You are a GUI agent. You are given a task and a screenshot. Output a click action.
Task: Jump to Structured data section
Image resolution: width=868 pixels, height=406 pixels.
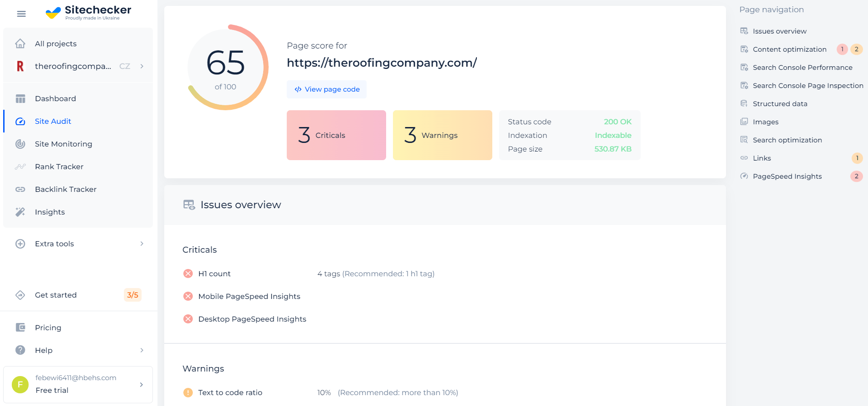[780, 103]
